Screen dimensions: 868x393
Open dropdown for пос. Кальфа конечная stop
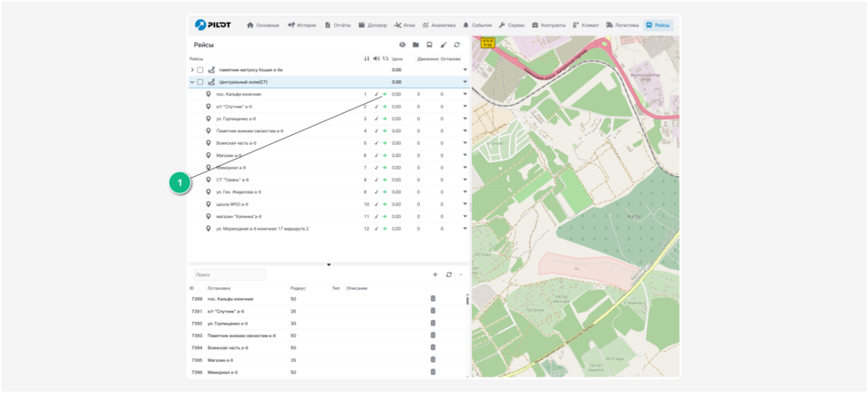click(465, 94)
